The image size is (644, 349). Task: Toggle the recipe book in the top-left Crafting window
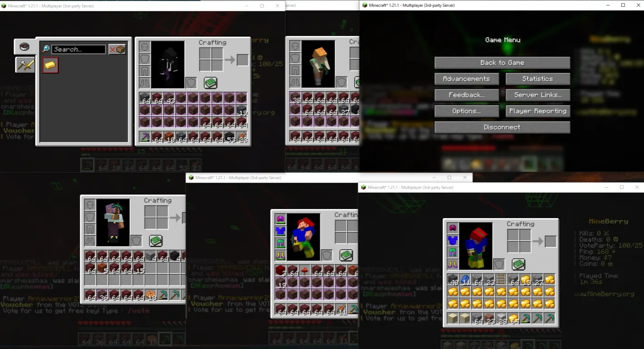(x=210, y=82)
